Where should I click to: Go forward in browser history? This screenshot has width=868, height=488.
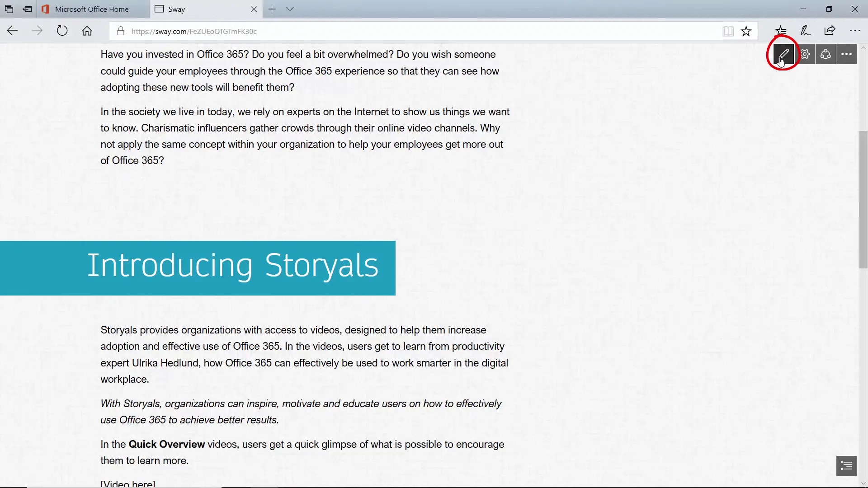click(38, 31)
